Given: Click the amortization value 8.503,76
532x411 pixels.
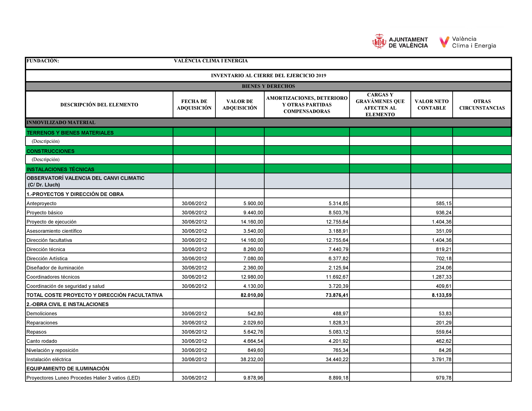Looking at the screenshot, I should (x=338, y=213).
